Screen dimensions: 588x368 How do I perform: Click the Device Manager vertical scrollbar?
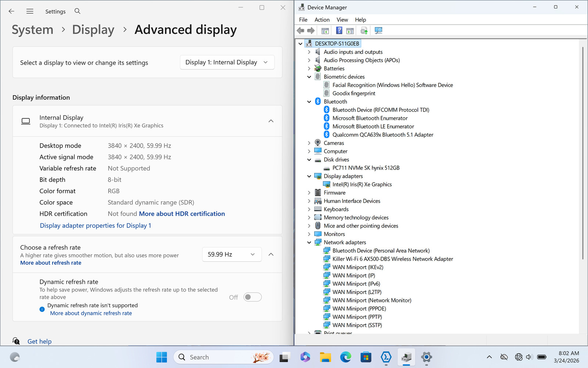pos(583,153)
